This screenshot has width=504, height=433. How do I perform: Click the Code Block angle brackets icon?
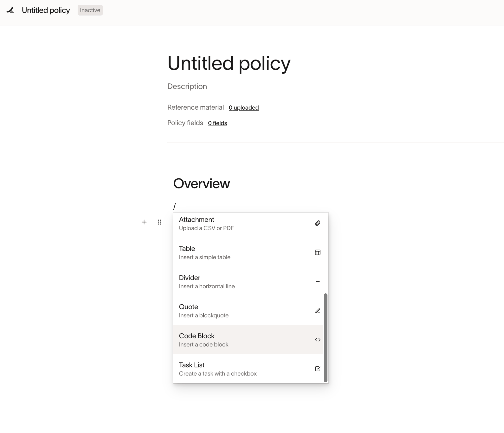pos(318,340)
